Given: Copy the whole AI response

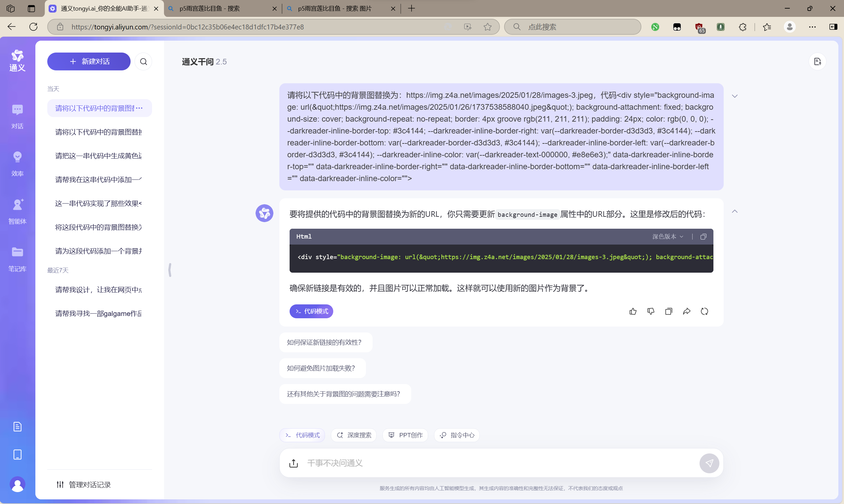Looking at the screenshot, I should tap(668, 311).
